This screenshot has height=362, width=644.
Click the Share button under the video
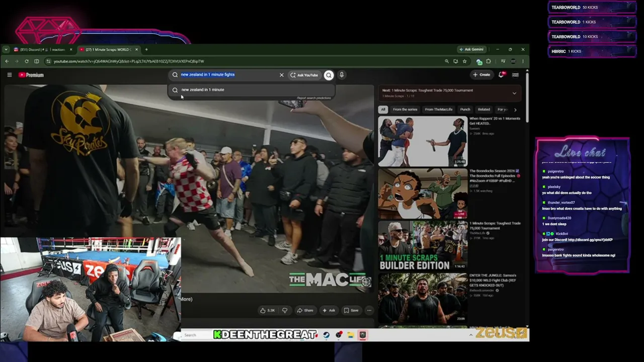[x=305, y=310]
